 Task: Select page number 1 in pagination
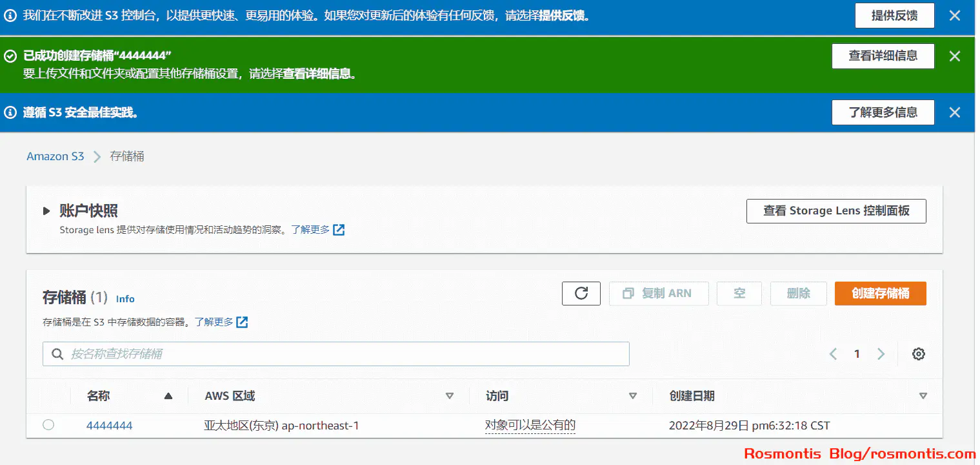click(x=857, y=354)
